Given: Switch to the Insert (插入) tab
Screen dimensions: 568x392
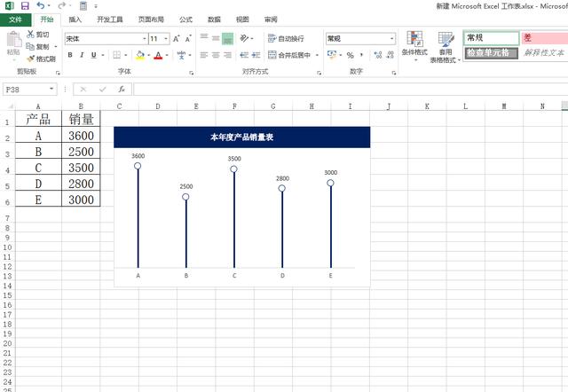Looking at the screenshot, I should tap(75, 20).
